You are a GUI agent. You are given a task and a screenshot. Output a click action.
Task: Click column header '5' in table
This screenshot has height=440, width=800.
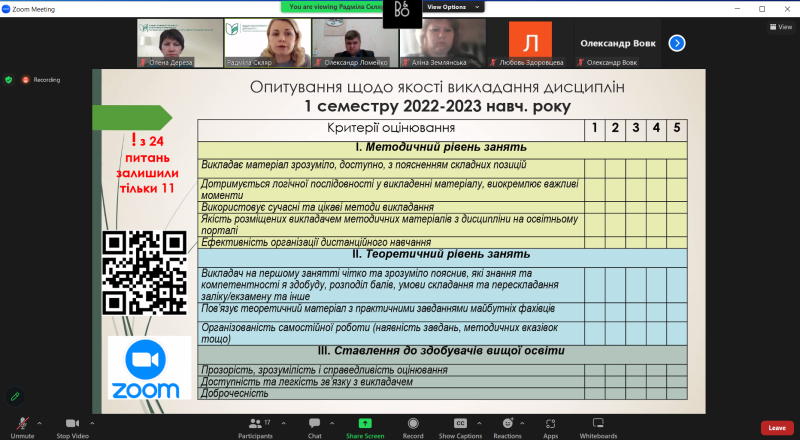(x=677, y=128)
